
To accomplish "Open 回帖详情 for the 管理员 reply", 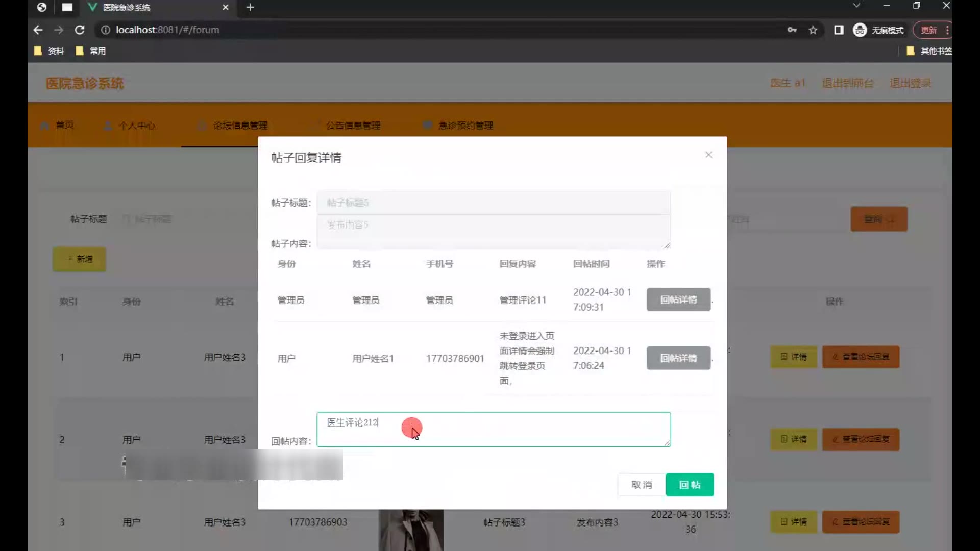I will point(678,299).
